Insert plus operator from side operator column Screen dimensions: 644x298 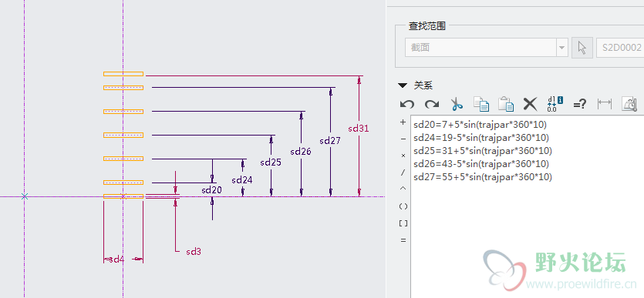point(403,122)
